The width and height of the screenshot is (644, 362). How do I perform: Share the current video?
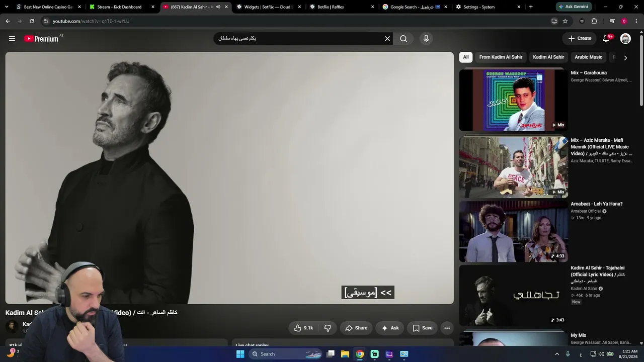[x=356, y=328]
